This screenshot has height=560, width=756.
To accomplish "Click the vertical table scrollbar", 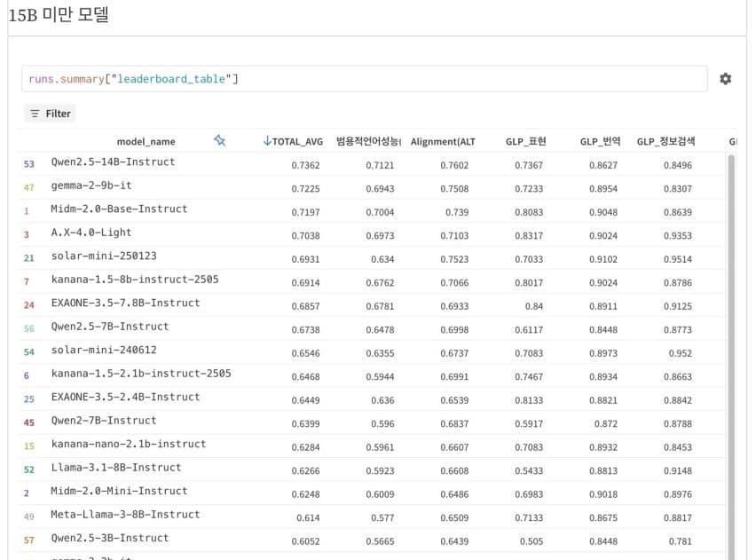I will tap(731, 357).
